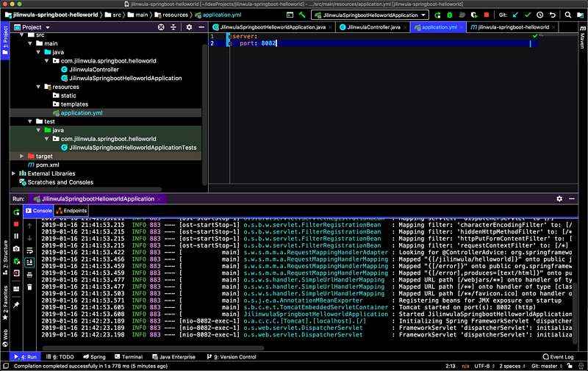Click the down arrow in the console toolbar
588x371 pixels.
pos(29,238)
